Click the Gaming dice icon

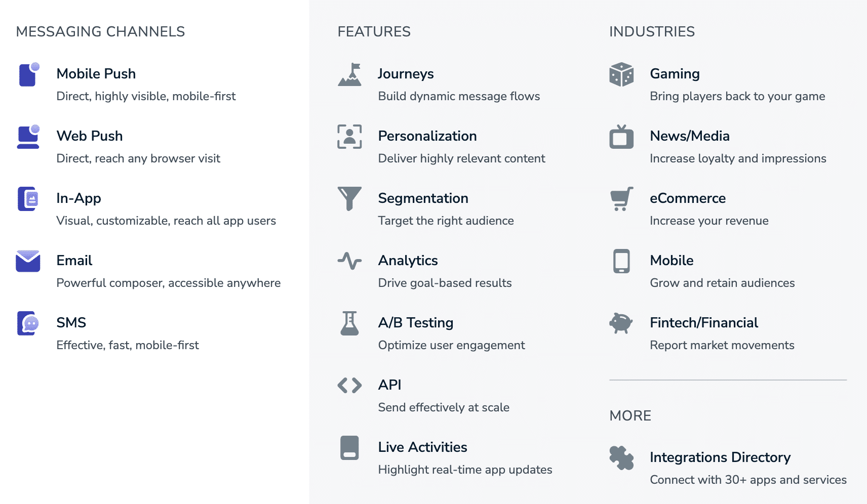(621, 74)
